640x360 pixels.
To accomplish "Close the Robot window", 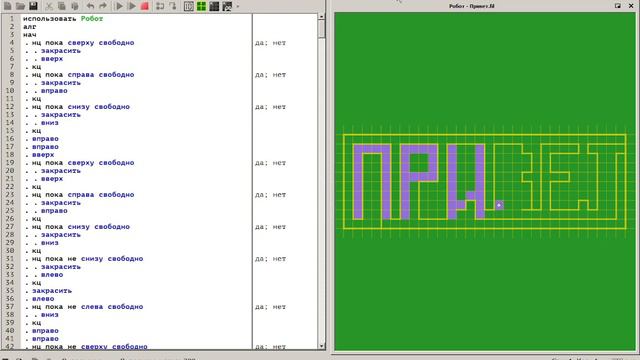I will click(x=631, y=6).
